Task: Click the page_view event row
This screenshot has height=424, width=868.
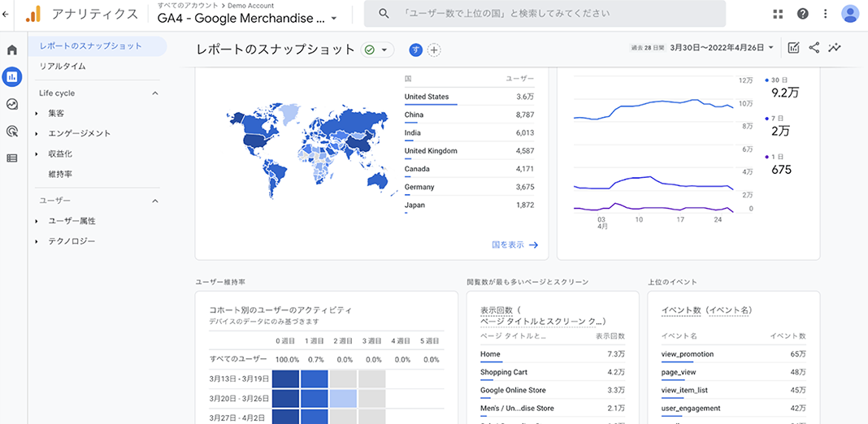Action: click(733, 373)
